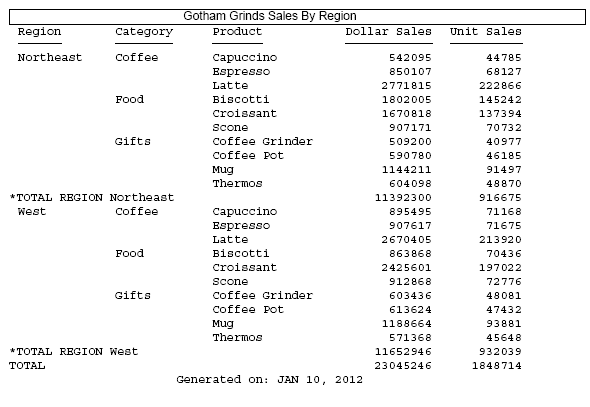Select the TOTAL REGION Northeast row label

92,197
